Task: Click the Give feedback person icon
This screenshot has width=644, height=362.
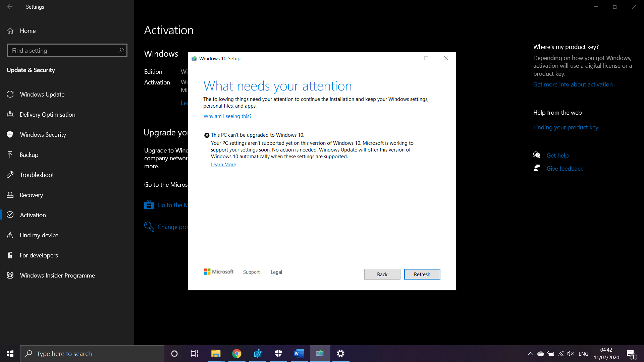Action: point(537,168)
